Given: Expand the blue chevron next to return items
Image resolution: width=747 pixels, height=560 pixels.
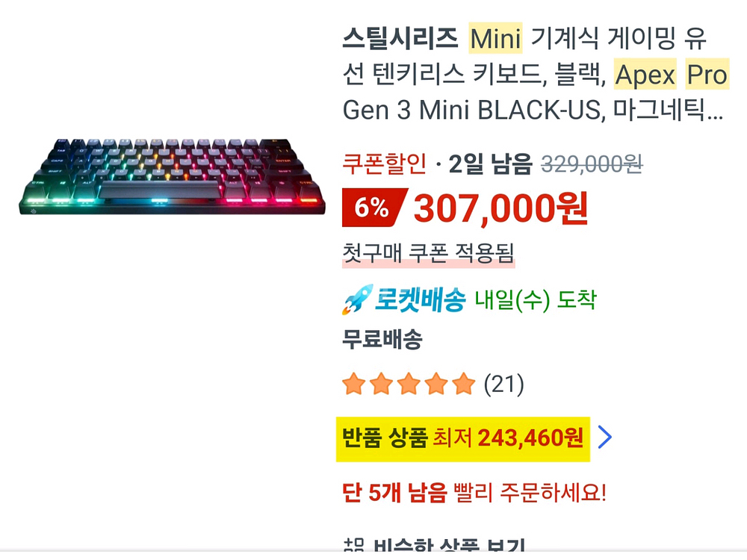Looking at the screenshot, I should pyautogui.click(x=604, y=437).
